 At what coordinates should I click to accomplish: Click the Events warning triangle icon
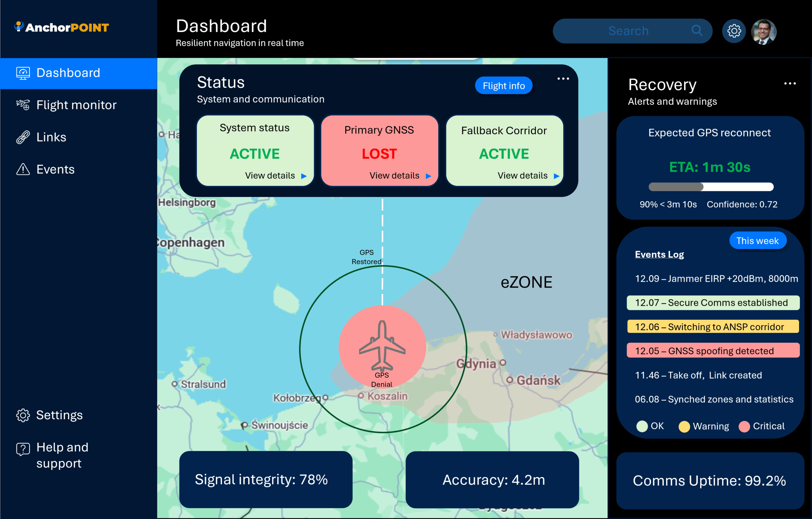(x=23, y=169)
